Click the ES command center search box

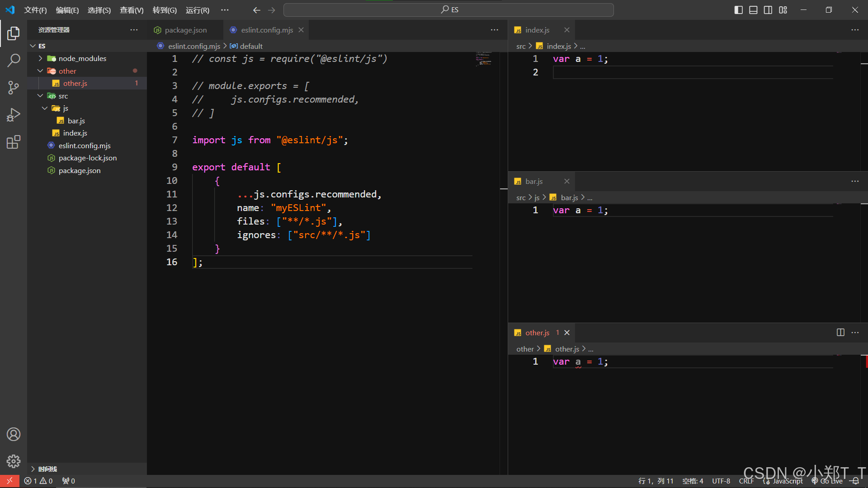click(x=448, y=10)
